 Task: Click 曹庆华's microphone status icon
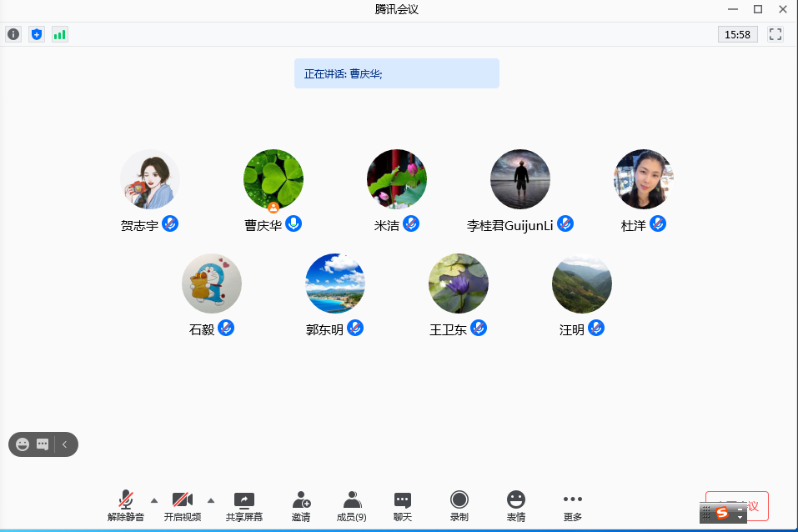point(294,223)
